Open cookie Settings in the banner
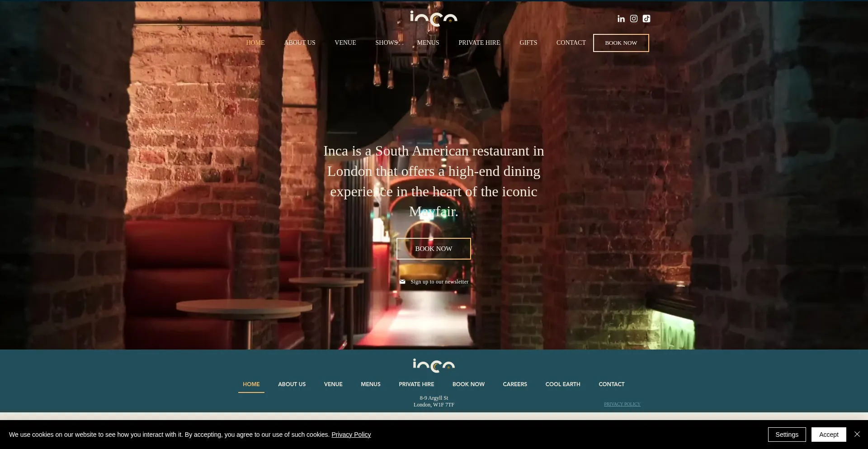The width and height of the screenshot is (868, 449). point(787,435)
